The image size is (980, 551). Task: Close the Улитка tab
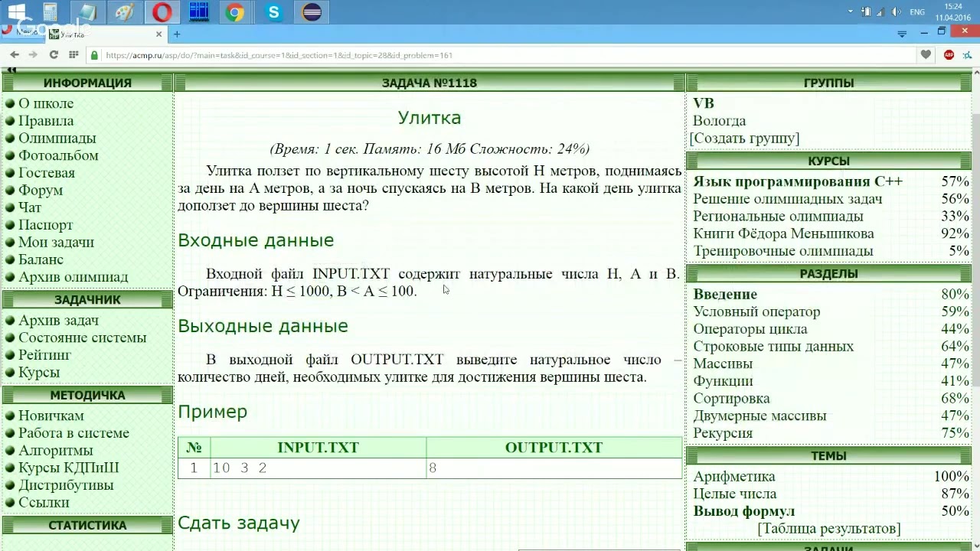click(159, 34)
